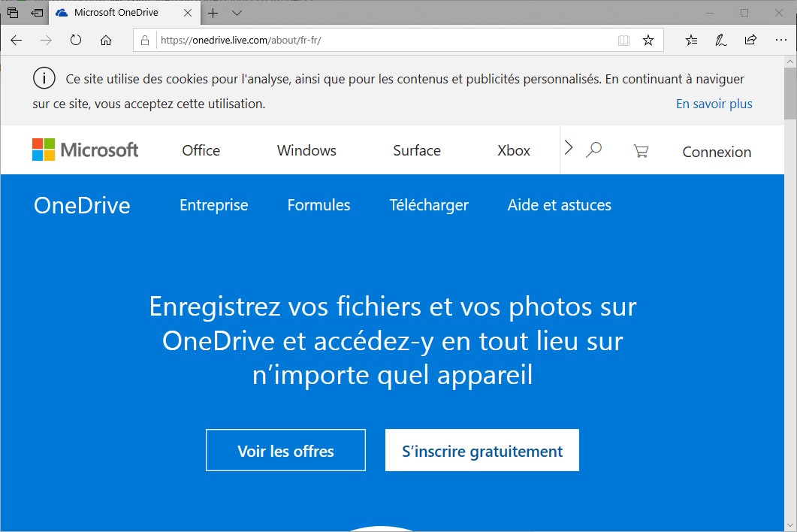Show tab previews with the chevron
797x532 pixels.
coord(237,13)
